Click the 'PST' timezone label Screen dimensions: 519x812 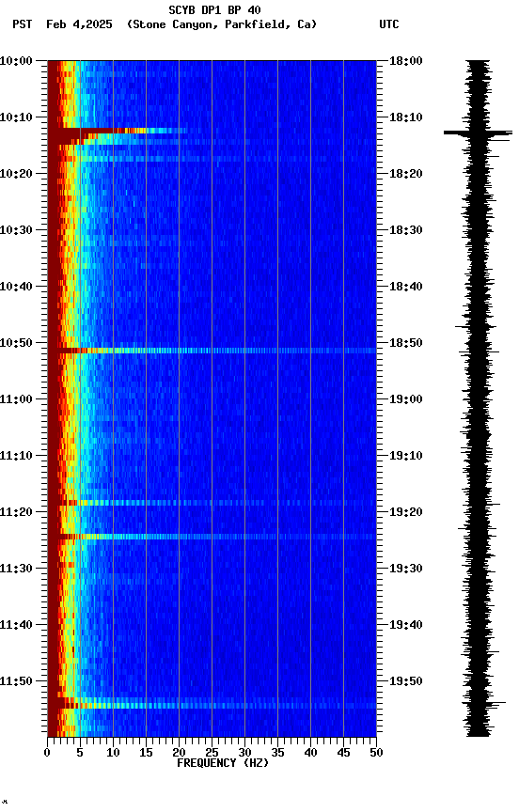[23, 24]
